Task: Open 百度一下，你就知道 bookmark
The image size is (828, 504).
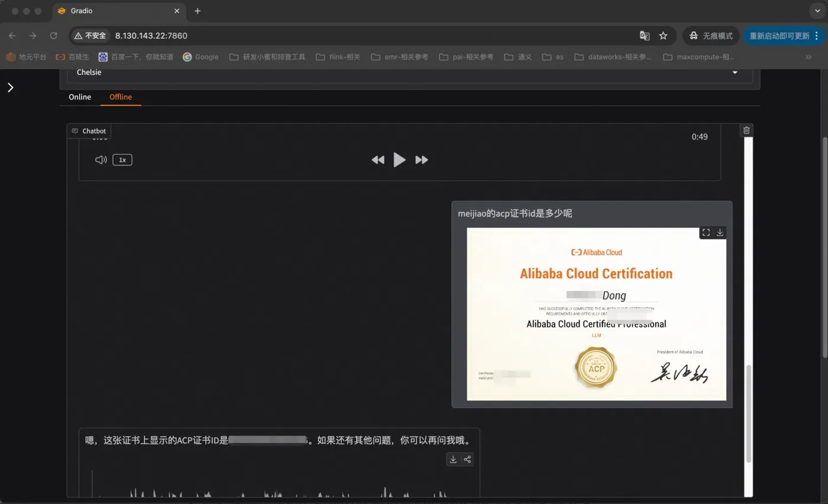Action: point(136,57)
